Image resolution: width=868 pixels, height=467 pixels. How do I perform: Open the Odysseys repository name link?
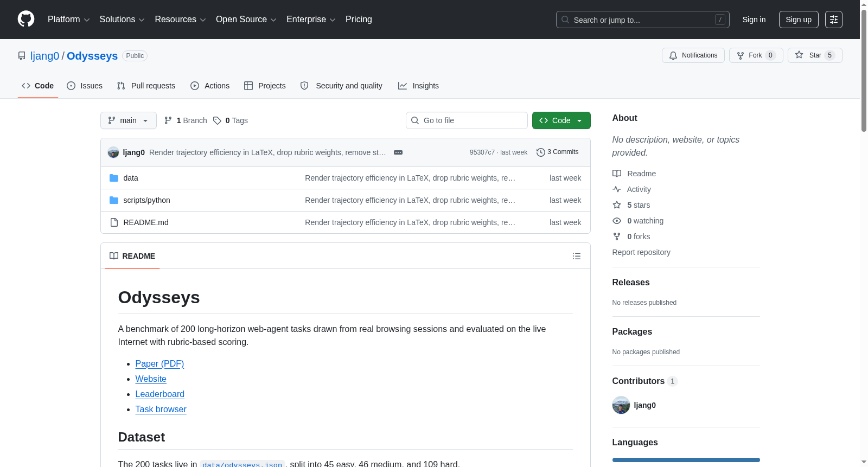tap(92, 56)
